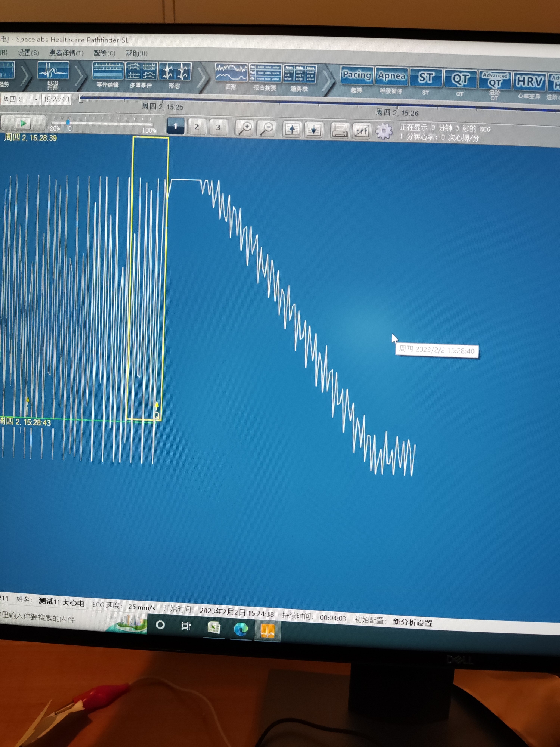
Task: Open the green spreadsheet app in taskbar
Action: point(214,627)
